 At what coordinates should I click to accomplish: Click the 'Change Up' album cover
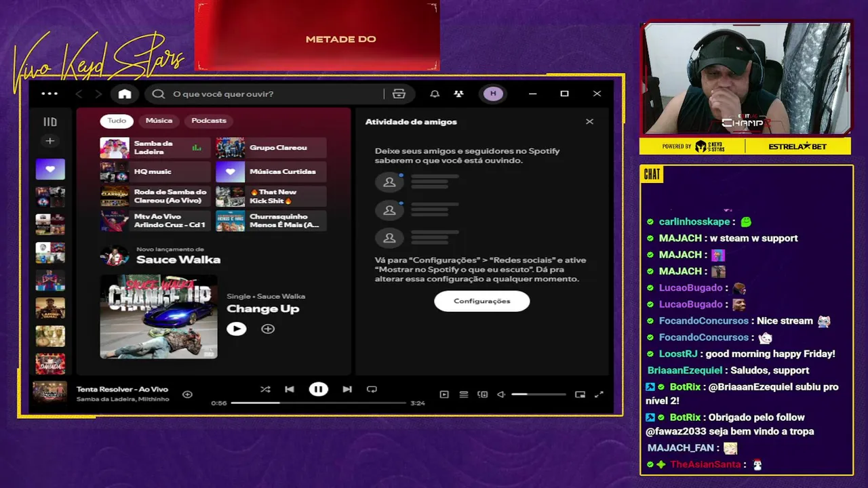(x=159, y=317)
